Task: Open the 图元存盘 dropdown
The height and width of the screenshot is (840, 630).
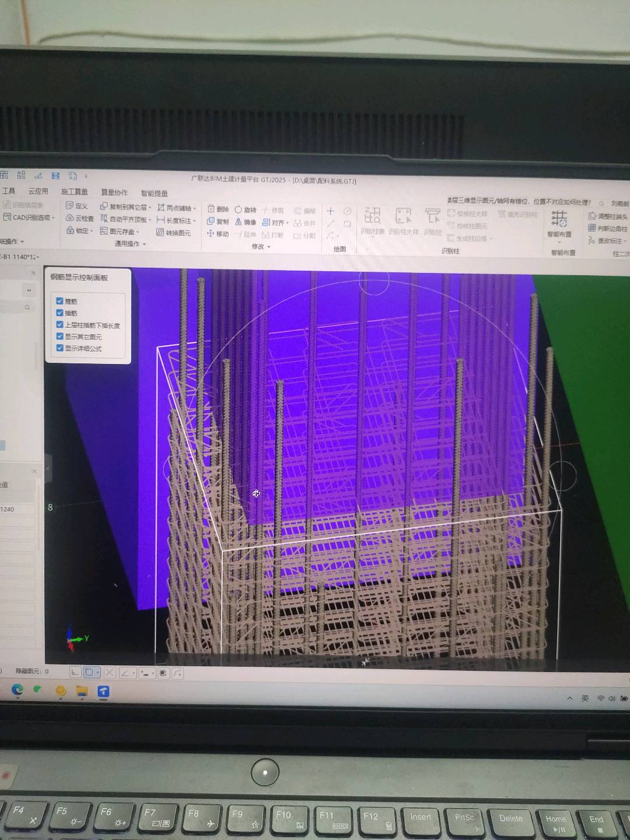Action: point(120,232)
